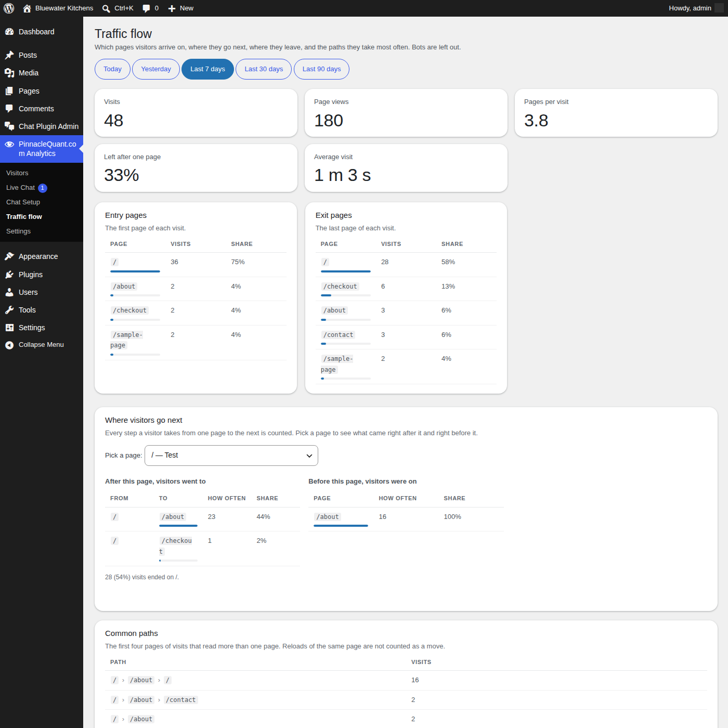Open the Chat Setup submenu item

23,202
